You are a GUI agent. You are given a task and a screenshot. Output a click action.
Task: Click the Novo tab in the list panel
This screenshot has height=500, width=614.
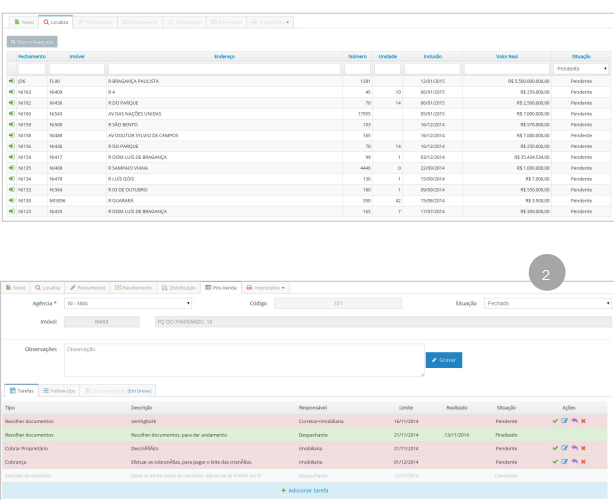(x=24, y=22)
